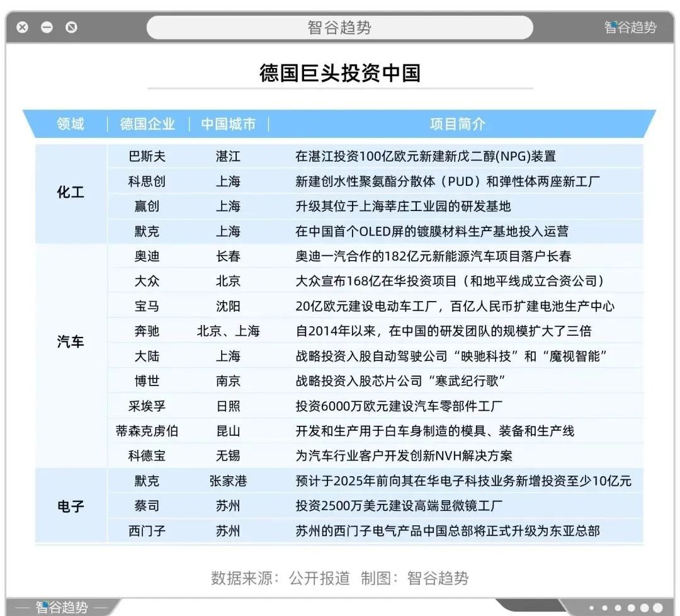Click the 领域 column header

[x=71, y=124]
